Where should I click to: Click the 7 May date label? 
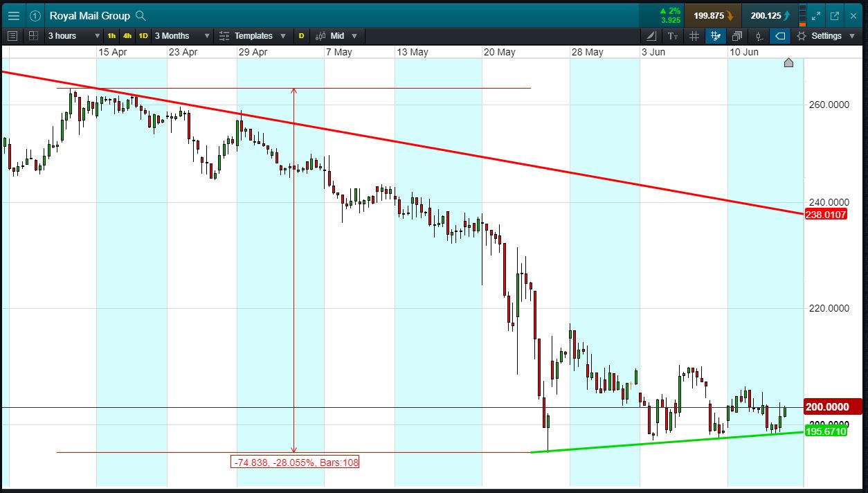(339, 52)
